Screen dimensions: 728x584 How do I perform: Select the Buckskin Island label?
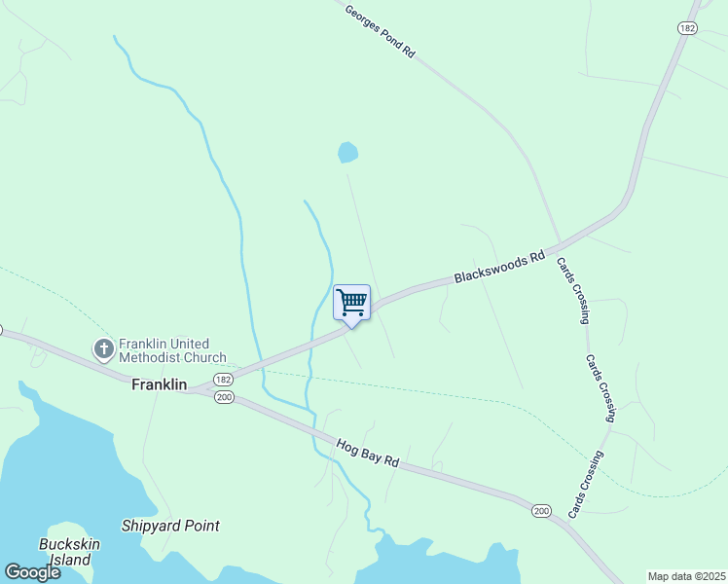click(70, 552)
